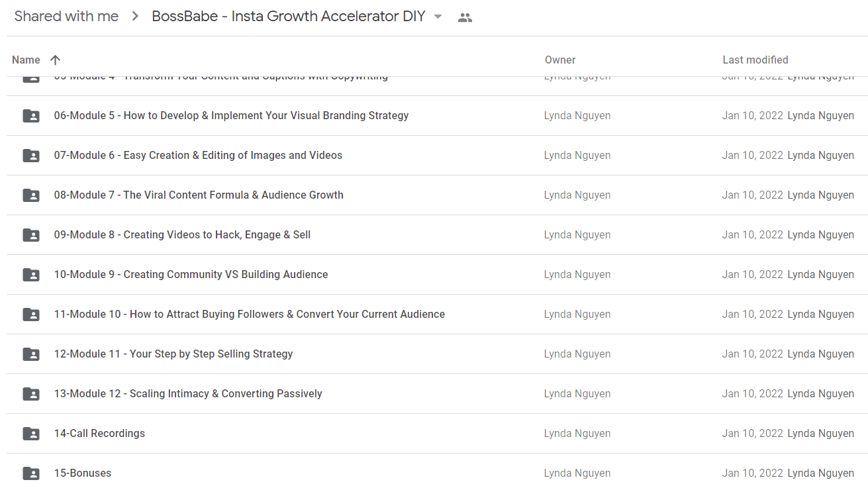Click the 14-Call Recordings folder name
Screen dimensions: 868x488
click(99, 434)
